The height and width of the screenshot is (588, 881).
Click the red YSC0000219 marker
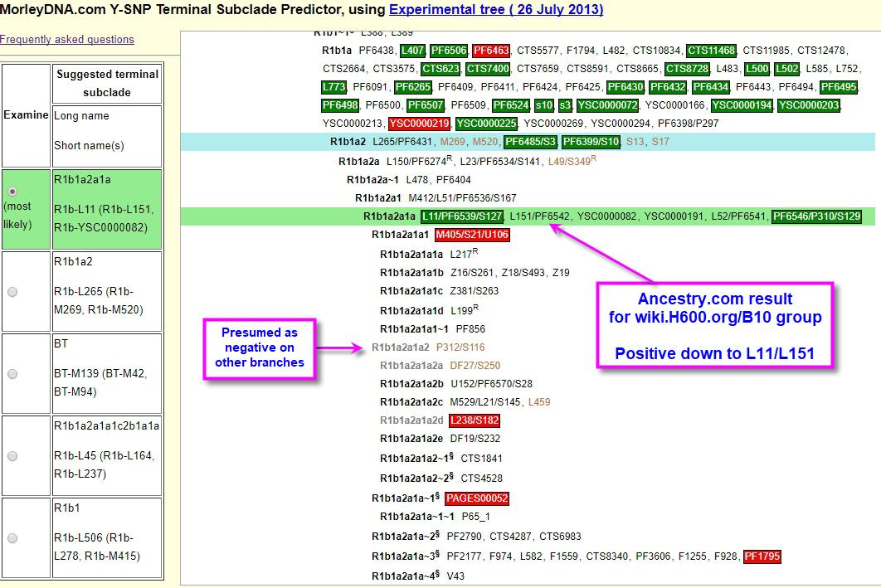[x=419, y=124]
